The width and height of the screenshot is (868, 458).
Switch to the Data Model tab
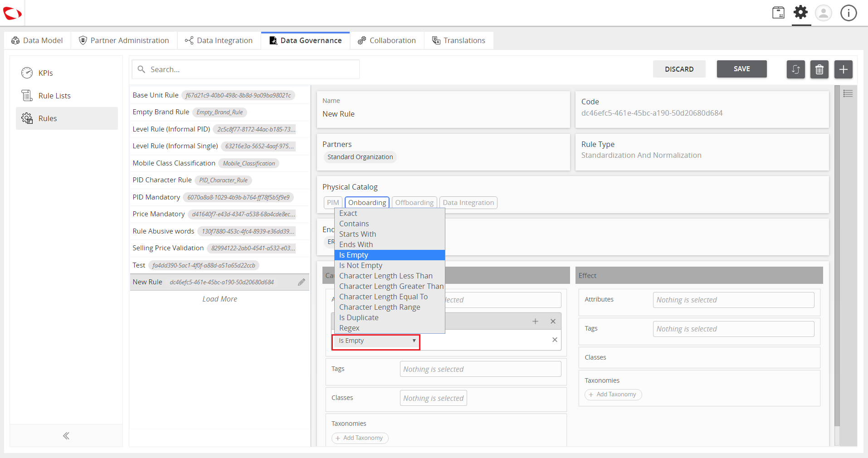click(37, 40)
